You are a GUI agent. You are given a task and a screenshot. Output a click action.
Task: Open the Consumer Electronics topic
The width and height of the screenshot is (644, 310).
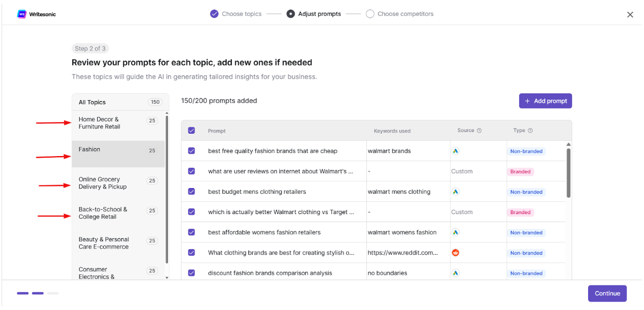coord(118,272)
